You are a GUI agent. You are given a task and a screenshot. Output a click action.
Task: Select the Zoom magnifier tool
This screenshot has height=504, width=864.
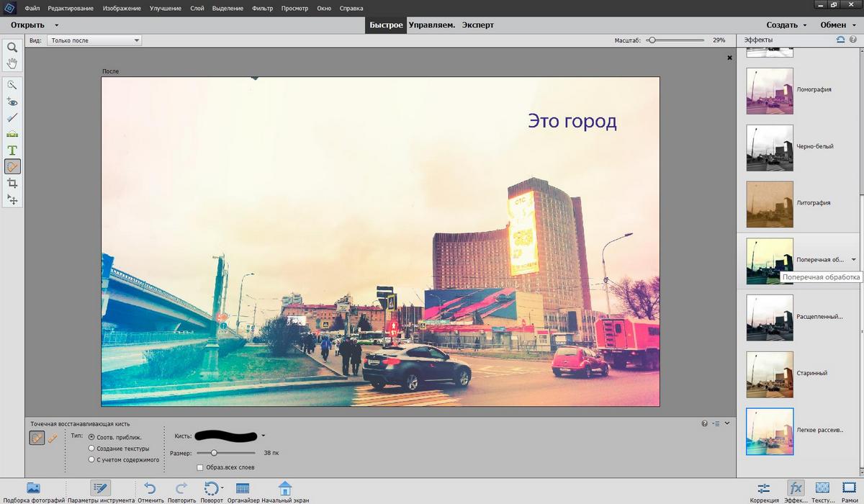pyautogui.click(x=12, y=48)
